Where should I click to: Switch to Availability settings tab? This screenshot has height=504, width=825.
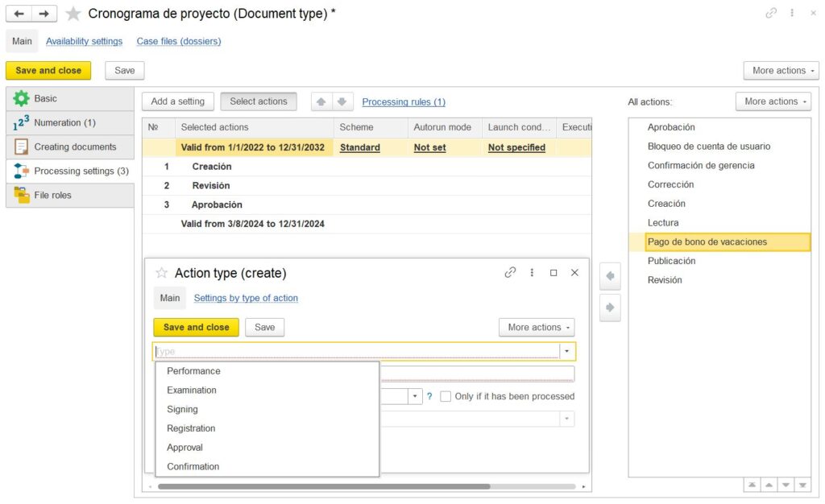tap(84, 41)
